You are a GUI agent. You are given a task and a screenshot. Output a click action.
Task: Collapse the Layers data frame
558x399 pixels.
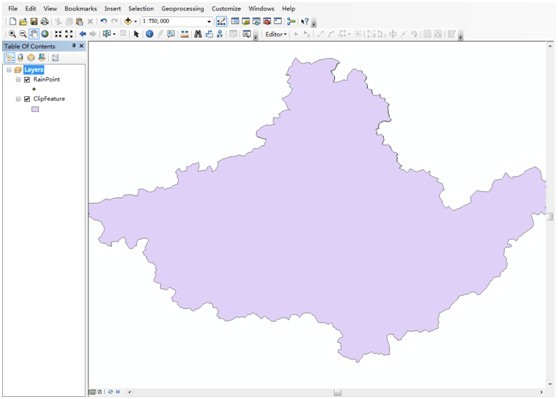(9, 70)
